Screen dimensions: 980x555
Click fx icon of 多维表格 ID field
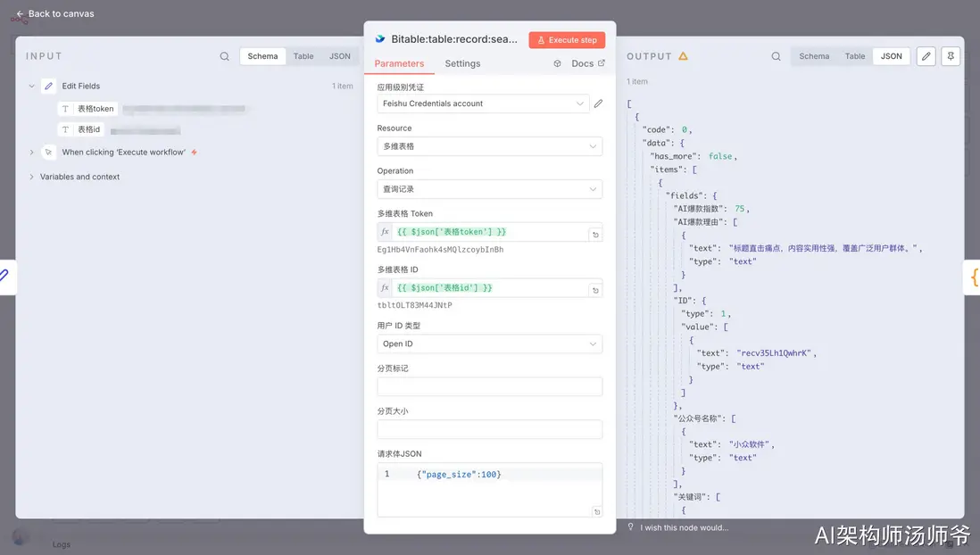(x=385, y=287)
